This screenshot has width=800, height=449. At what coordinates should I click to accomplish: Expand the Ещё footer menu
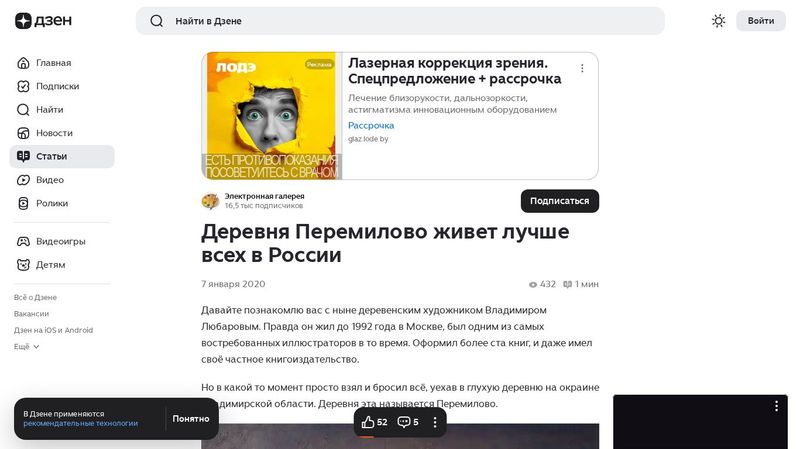point(27,346)
